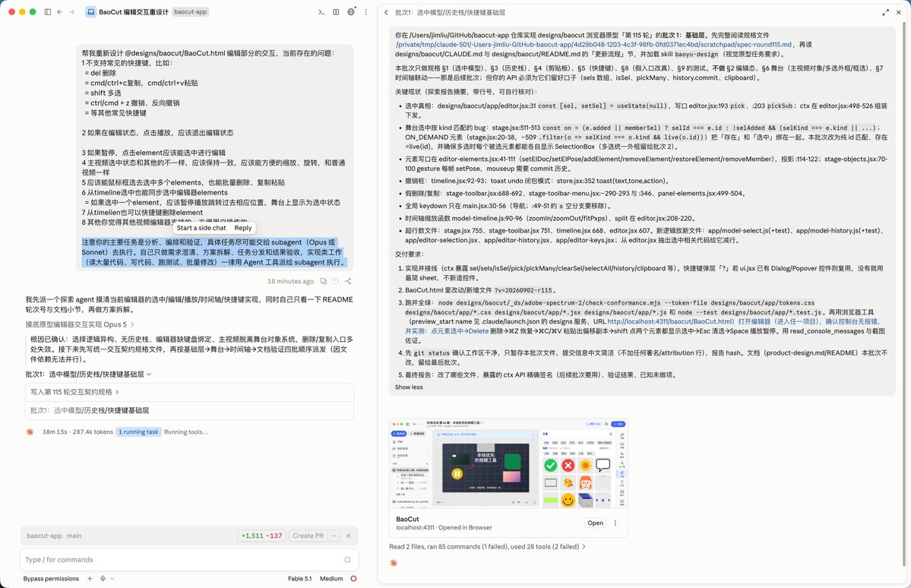Open the +1,511 −137 diff stats

pyautogui.click(x=261, y=536)
